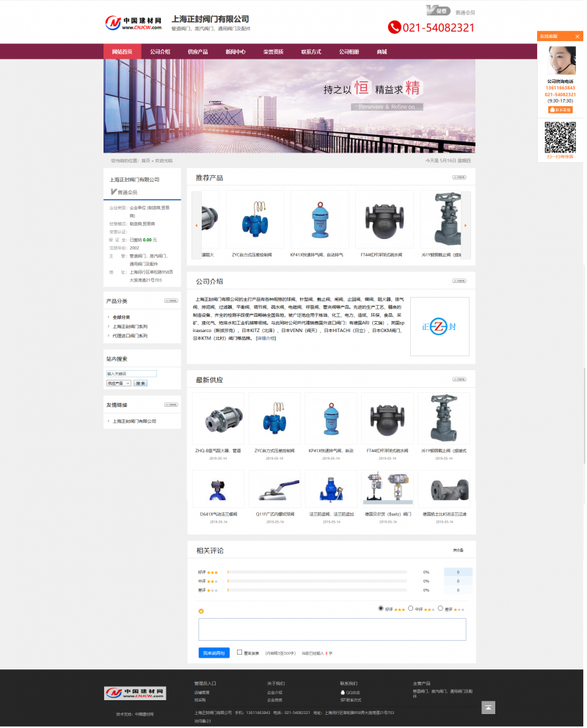Expand the 上海正封阀门系列 category

tap(130, 326)
